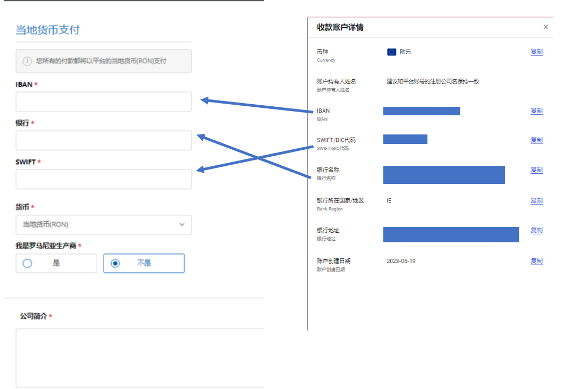Click the chevron arrow of currency dropdown
This screenshot has height=389, width=588.
(182, 225)
